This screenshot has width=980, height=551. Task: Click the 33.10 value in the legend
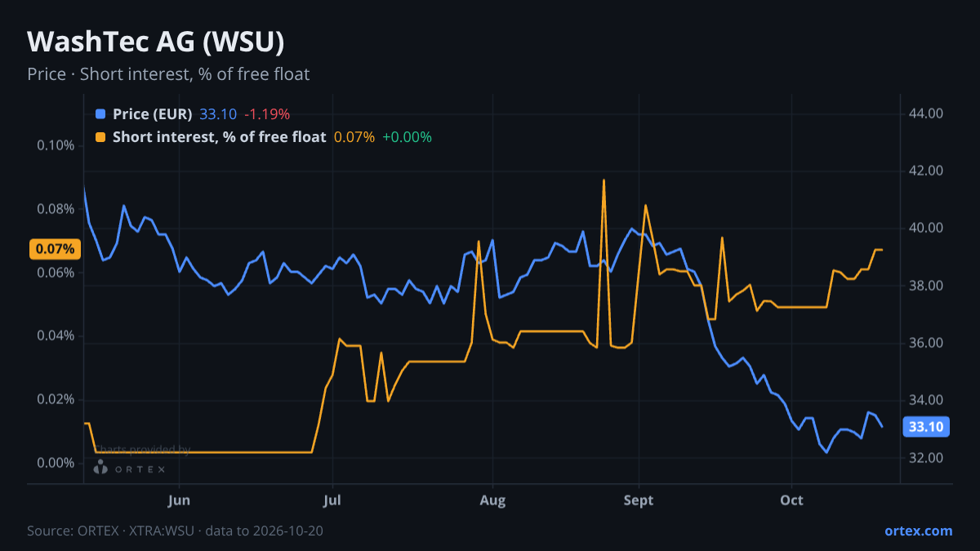tap(218, 114)
